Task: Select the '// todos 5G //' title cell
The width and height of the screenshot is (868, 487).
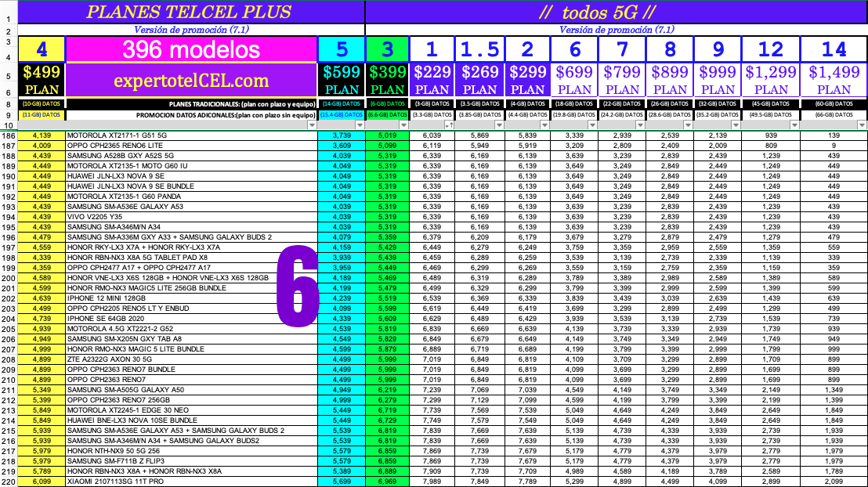Action: [x=617, y=13]
